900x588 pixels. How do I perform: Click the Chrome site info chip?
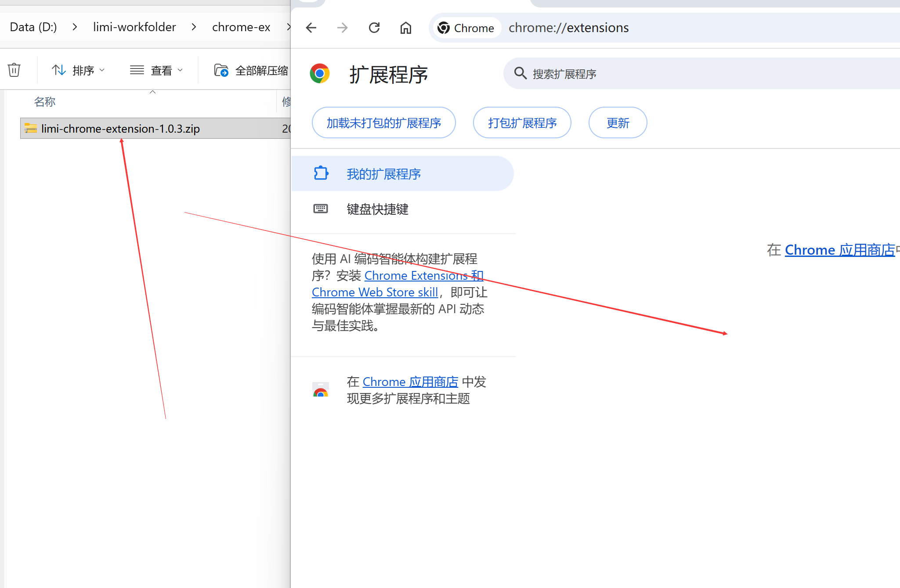[466, 28]
